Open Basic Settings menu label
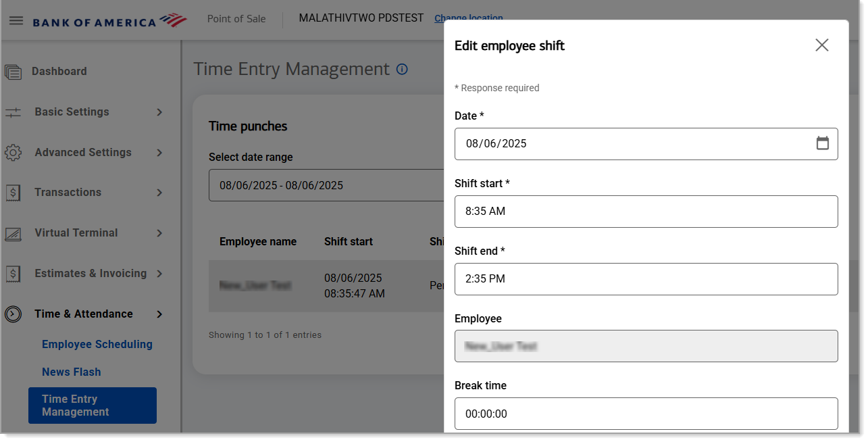Image resolution: width=868 pixels, height=442 pixels. [72, 112]
